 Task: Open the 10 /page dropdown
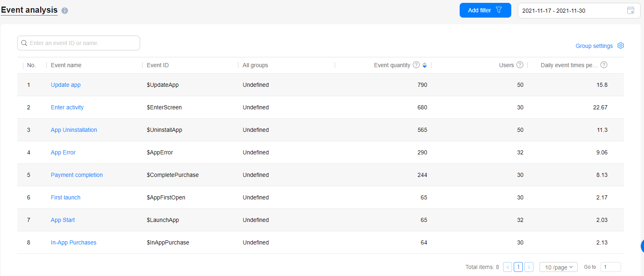(x=558, y=267)
